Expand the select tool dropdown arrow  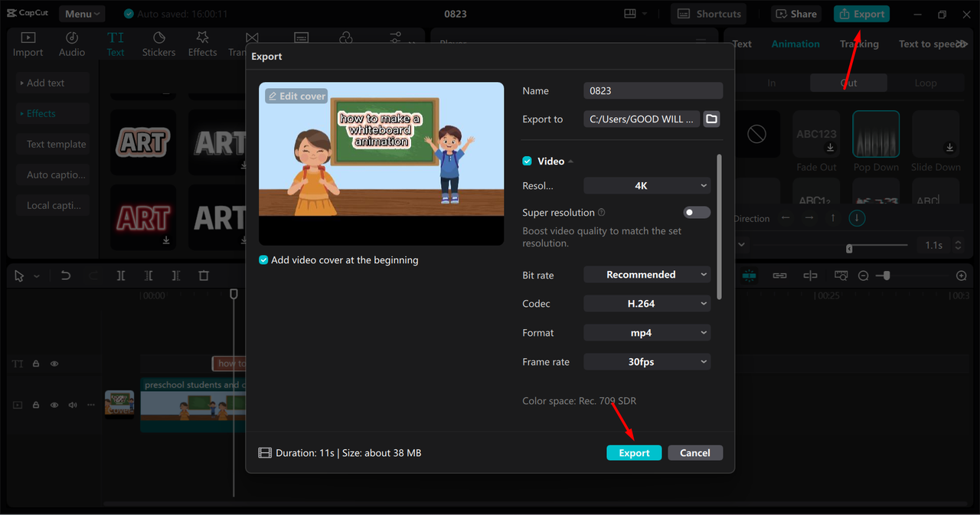36,276
